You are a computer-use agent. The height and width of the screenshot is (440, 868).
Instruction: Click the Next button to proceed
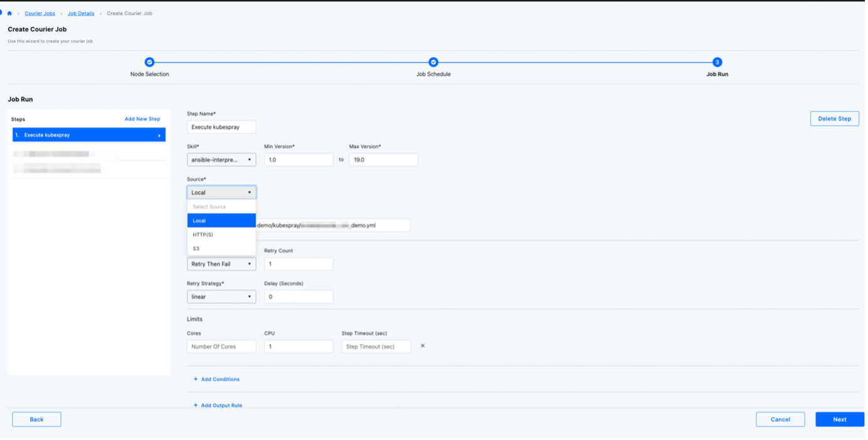tap(839, 419)
